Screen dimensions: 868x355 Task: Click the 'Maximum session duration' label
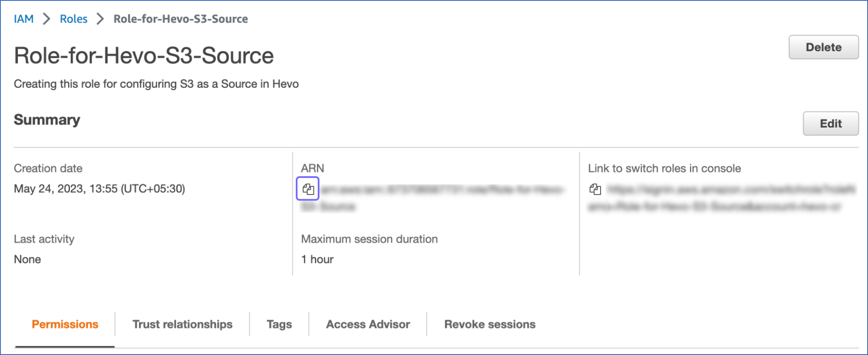click(x=370, y=239)
